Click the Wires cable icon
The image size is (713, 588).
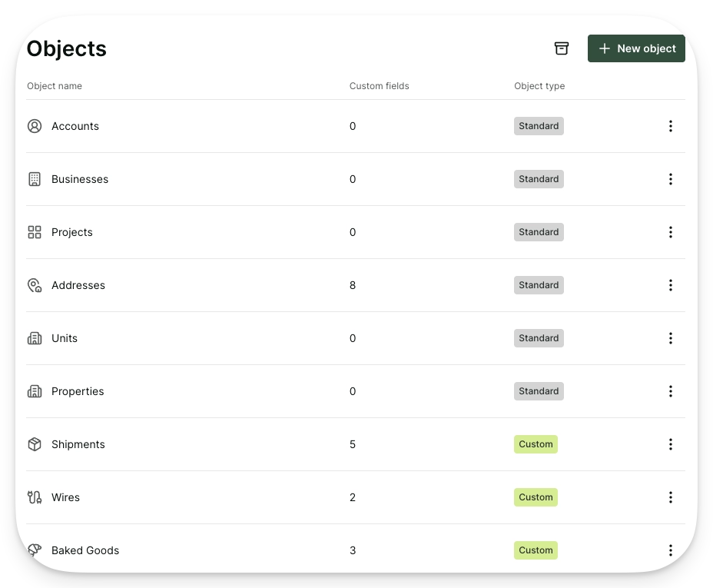35,497
